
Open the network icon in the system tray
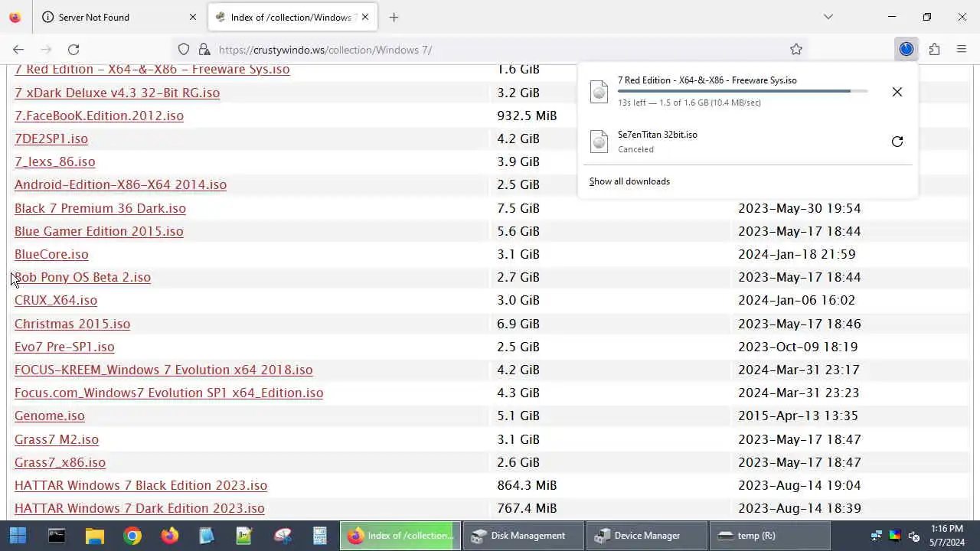(877, 536)
